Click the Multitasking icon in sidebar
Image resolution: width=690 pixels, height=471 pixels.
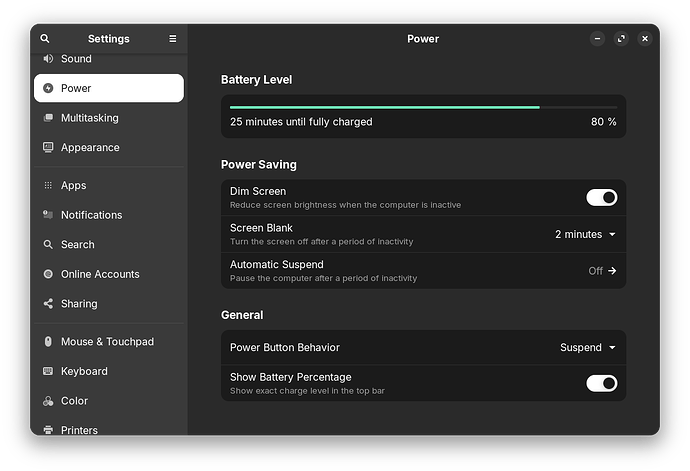pos(48,118)
